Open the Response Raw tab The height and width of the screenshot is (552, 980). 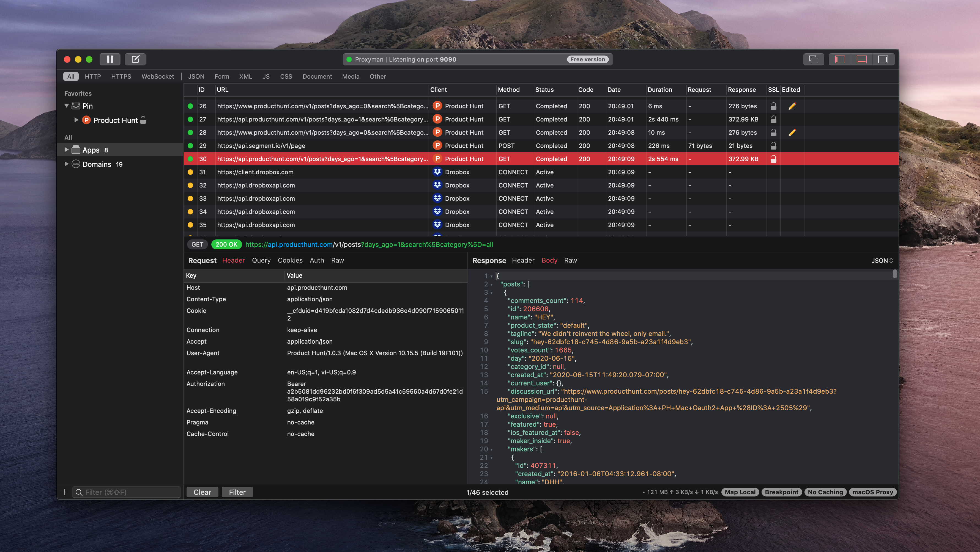(x=570, y=260)
